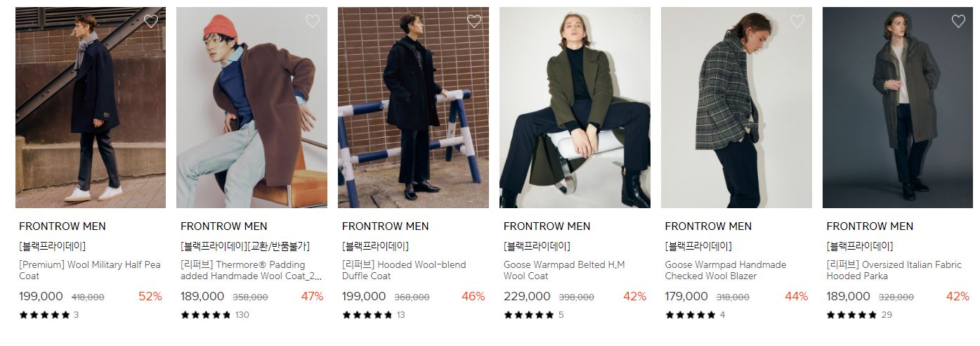Open Goose Warmpad Belted H,M Wool Coat link
The width and height of the screenshot is (980, 346).
pyautogui.click(x=564, y=270)
